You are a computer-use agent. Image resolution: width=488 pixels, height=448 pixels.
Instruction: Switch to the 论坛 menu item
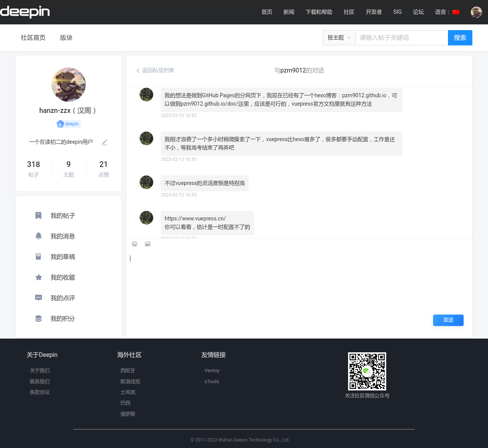point(418,12)
